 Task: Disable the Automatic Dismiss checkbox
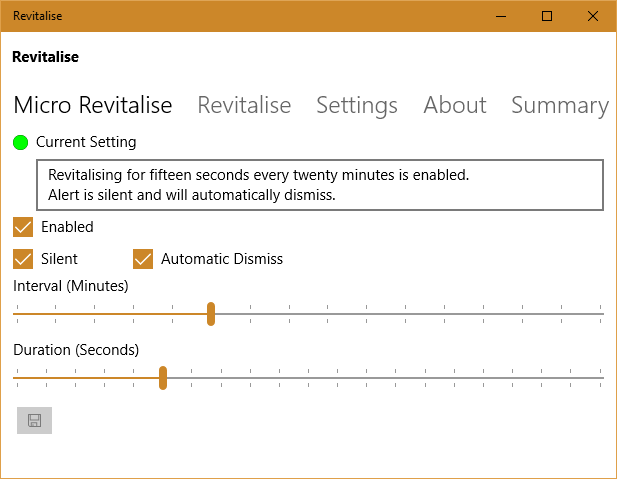click(143, 259)
